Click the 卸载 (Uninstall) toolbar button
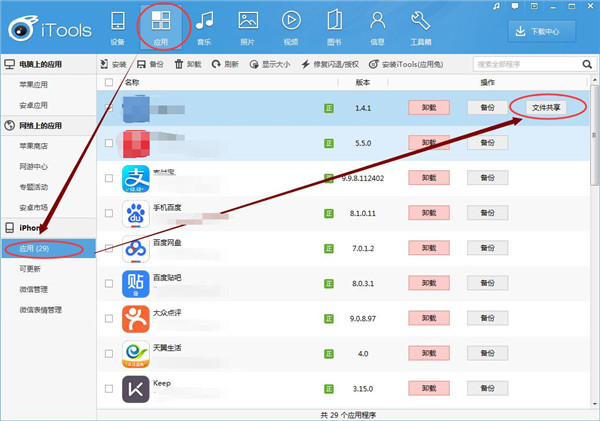600x421 pixels. coord(188,64)
